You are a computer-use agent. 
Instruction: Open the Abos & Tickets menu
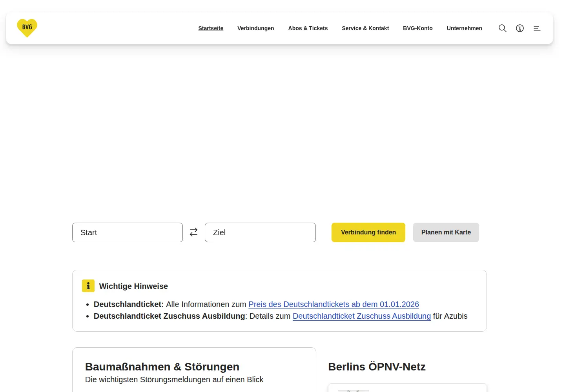(x=308, y=28)
